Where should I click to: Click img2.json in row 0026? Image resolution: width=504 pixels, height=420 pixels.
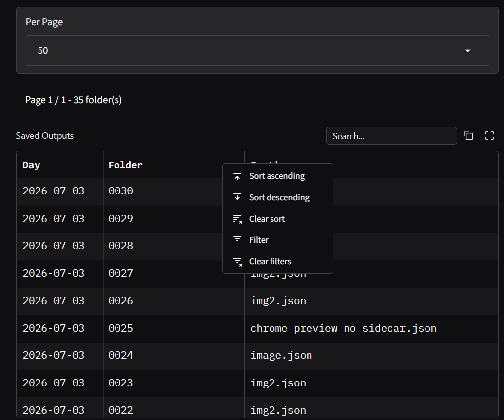[x=371, y=301]
